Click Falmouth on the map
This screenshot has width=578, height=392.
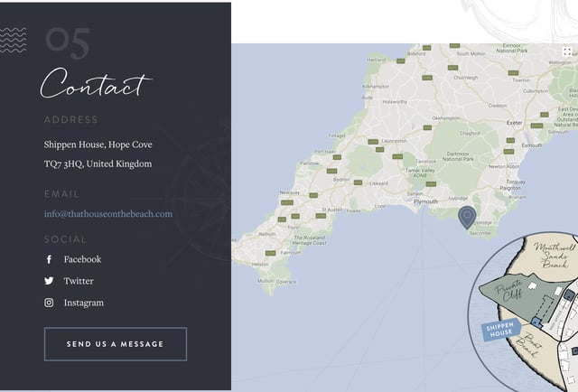(290, 253)
